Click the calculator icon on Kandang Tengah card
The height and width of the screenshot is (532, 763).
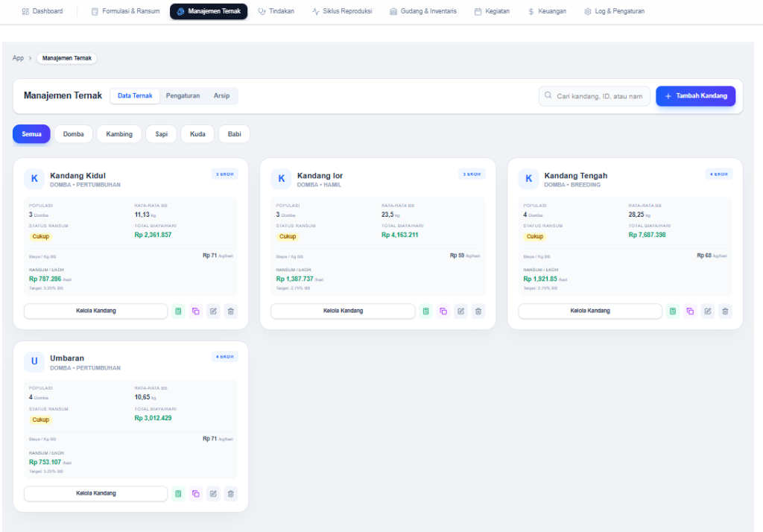coord(673,311)
